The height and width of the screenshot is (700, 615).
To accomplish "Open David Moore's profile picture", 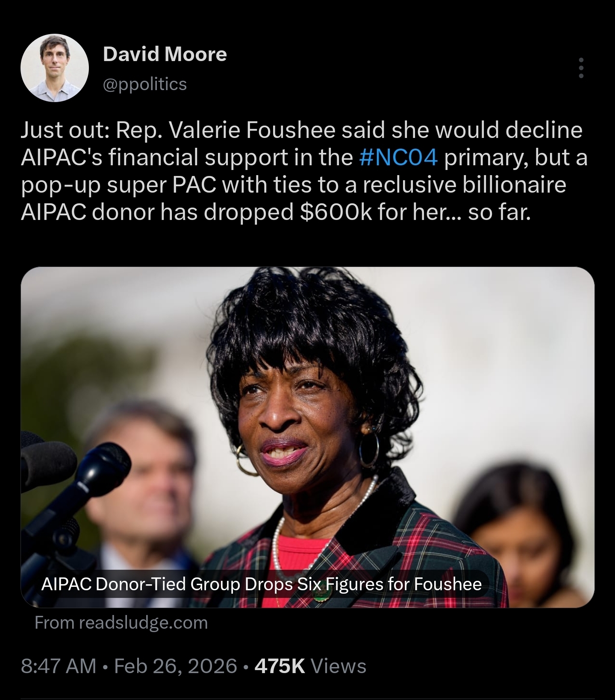I will (x=55, y=68).
